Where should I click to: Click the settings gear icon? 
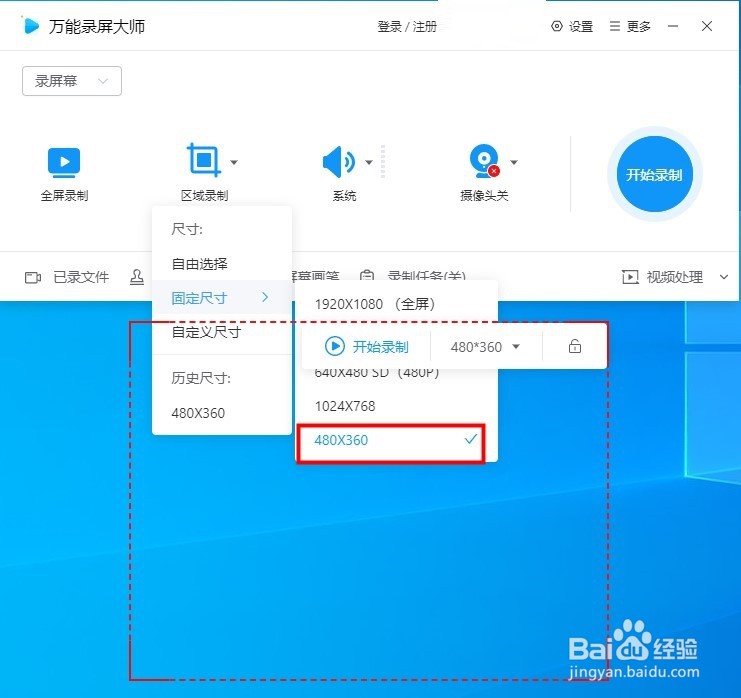[x=557, y=26]
